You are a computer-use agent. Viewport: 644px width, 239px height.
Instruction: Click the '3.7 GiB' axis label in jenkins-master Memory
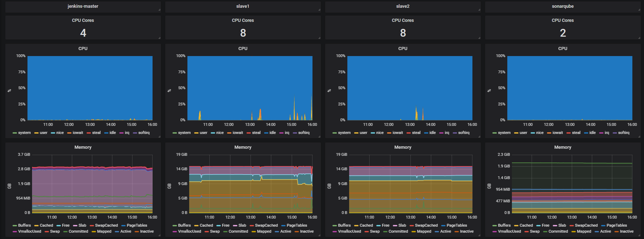click(24, 154)
